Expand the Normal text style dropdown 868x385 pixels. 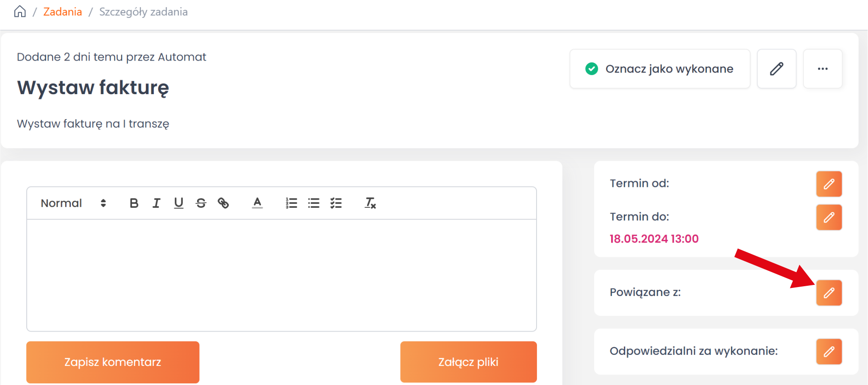73,203
